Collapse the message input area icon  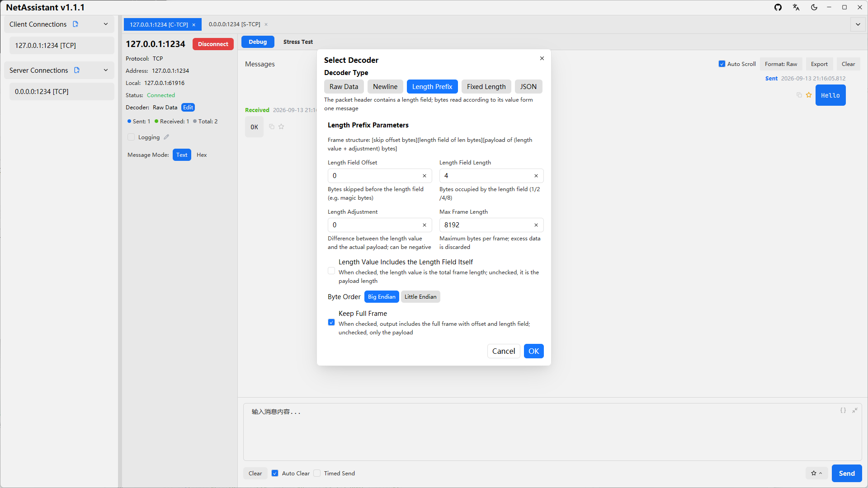point(855,410)
